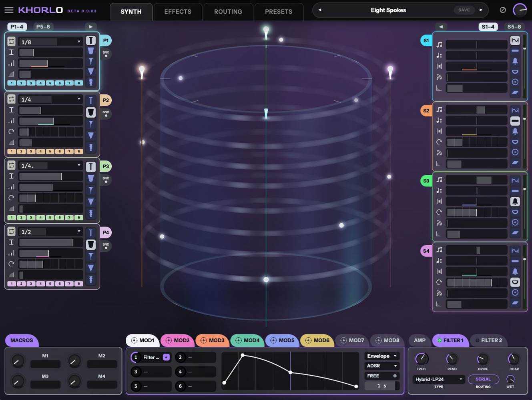Open the P2 rate dropdown showing 1/4
The height and width of the screenshot is (400, 532).
click(50, 99)
